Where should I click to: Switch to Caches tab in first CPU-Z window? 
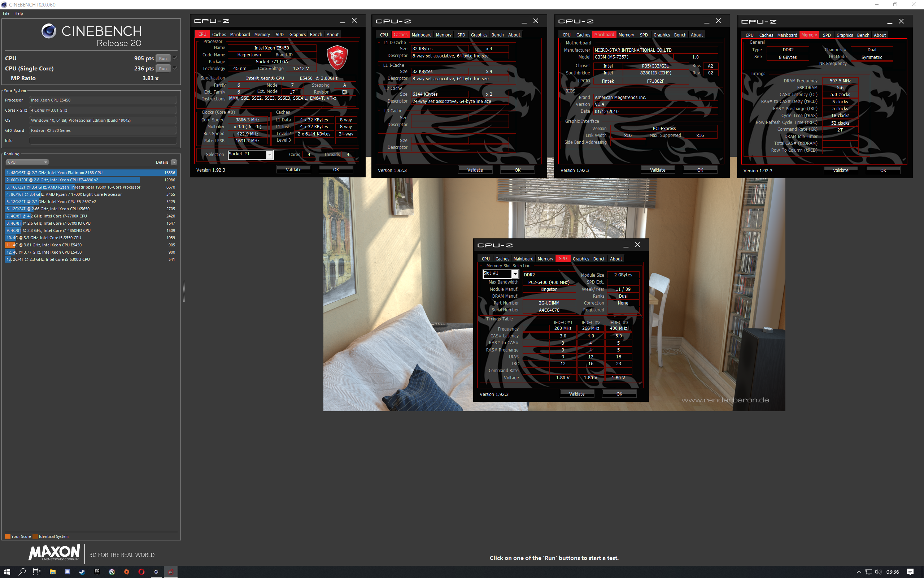[x=219, y=34]
